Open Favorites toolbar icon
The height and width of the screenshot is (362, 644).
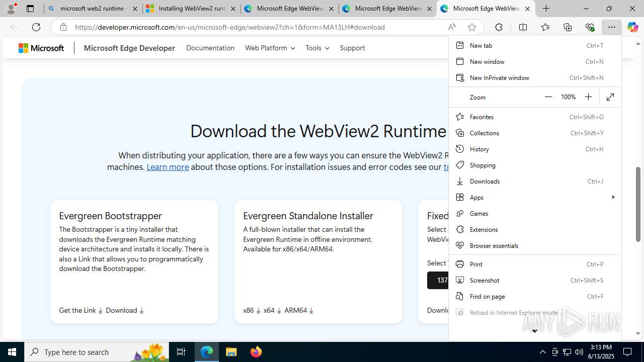[545, 27]
